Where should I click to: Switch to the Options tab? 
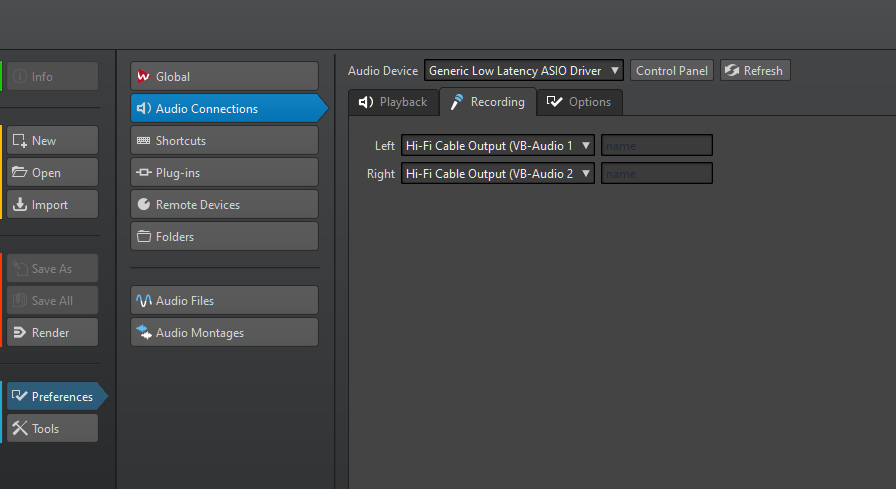(x=579, y=102)
